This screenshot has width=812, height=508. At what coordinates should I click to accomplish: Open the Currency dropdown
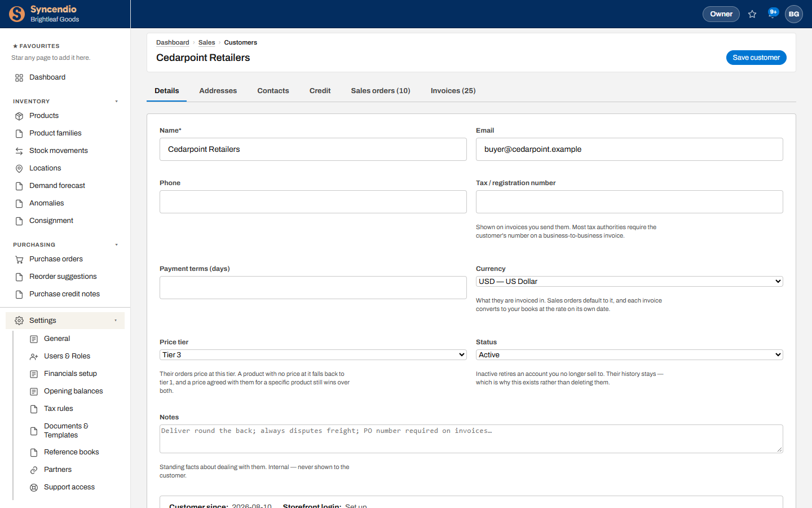point(629,281)
